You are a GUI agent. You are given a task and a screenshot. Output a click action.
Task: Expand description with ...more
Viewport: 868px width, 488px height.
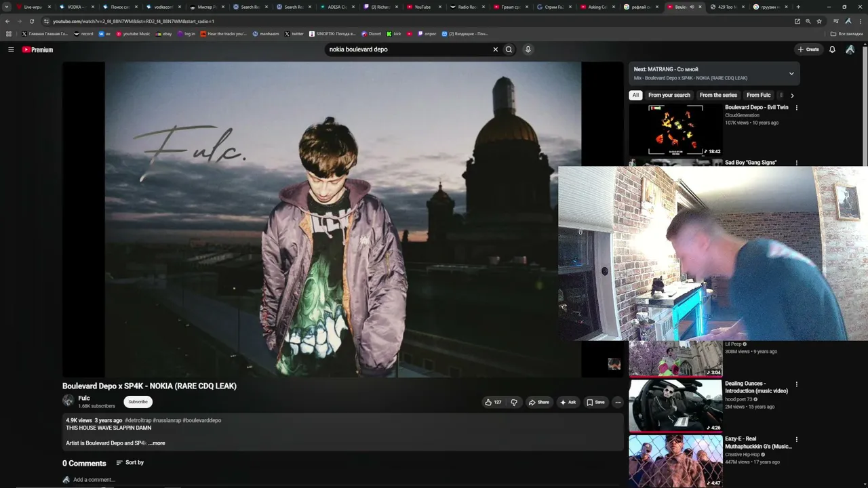[x=157, y=443]
